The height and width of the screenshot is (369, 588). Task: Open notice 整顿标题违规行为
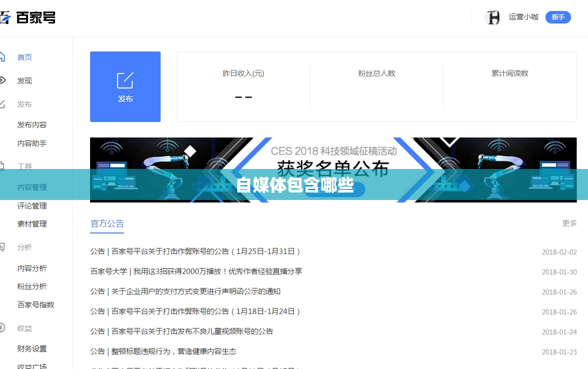[163, 351]
